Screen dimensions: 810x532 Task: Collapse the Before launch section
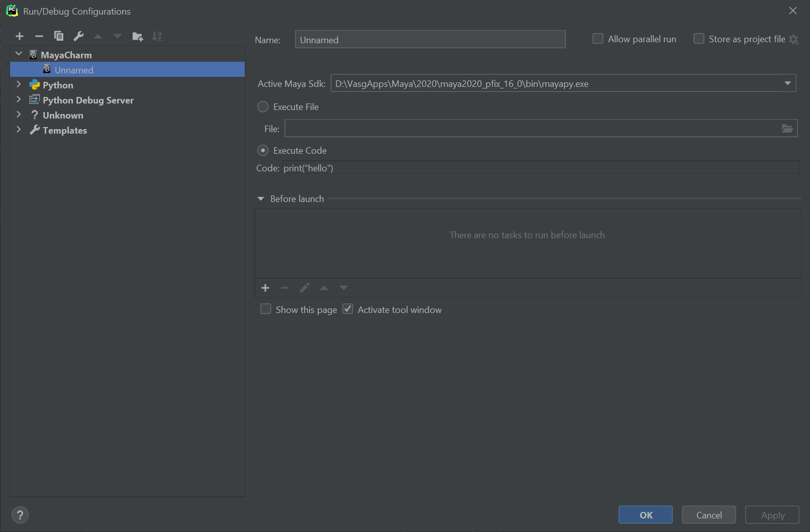[x=261, y=198]
